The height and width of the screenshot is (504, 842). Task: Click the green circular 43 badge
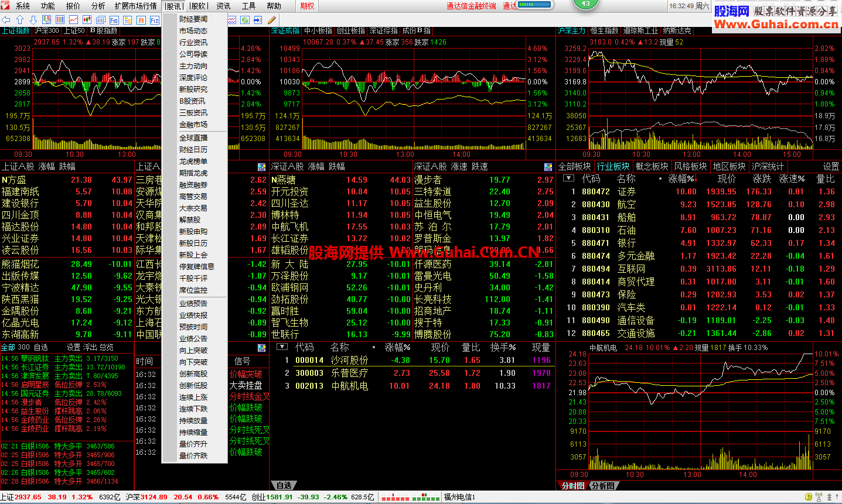[585, 4]
